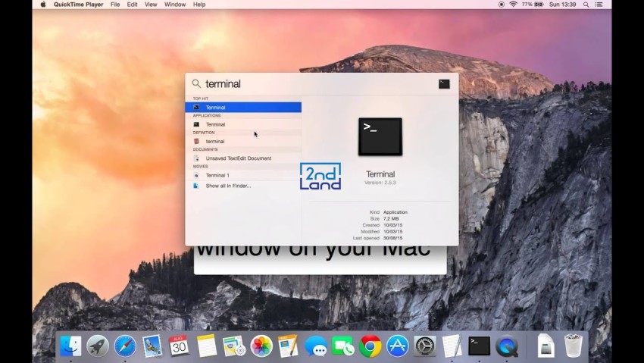
Task: Open the File menu
Action: click(115, 5)
